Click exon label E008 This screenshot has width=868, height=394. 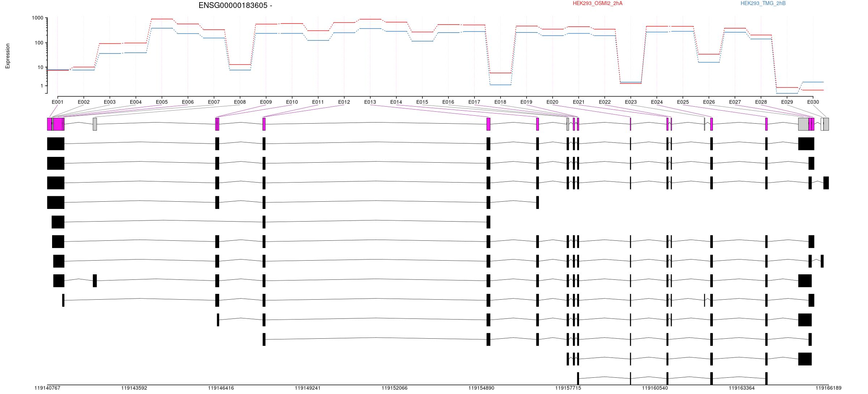click(x=240, y=102)
